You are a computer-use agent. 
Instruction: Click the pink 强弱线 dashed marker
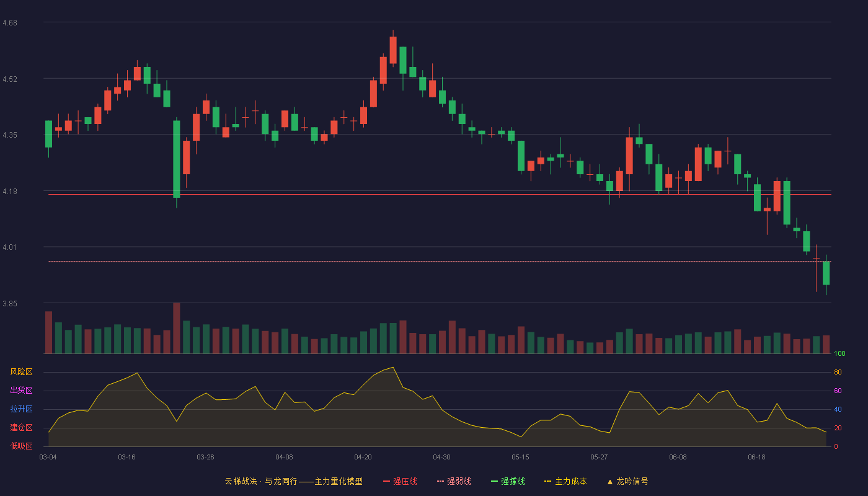click(441, 481)
